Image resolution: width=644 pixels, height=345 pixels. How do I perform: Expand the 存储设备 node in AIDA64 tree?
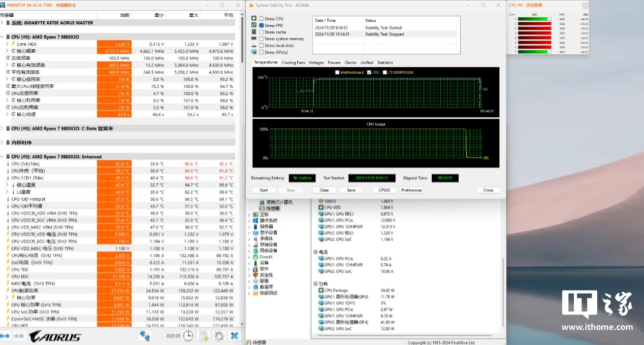click(249, 245)
